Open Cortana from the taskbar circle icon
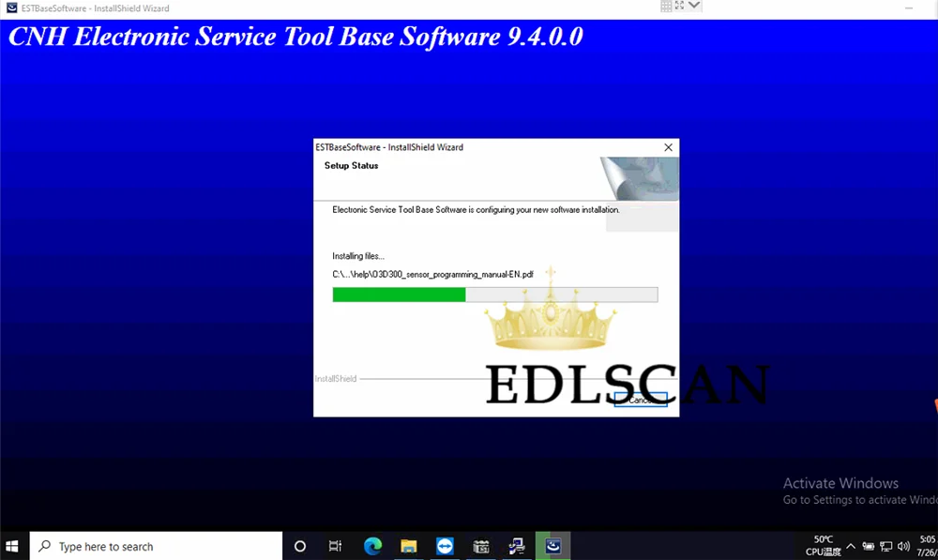Image resolution: width=938 pixels, height=560 pixels. click(300, 546)
